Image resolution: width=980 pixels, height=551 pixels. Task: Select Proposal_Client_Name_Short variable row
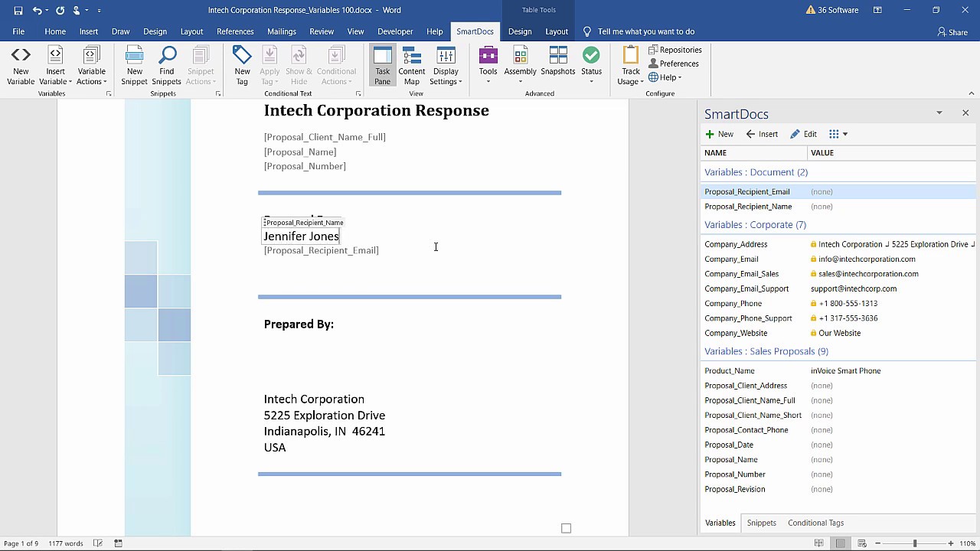pos(838,415)
